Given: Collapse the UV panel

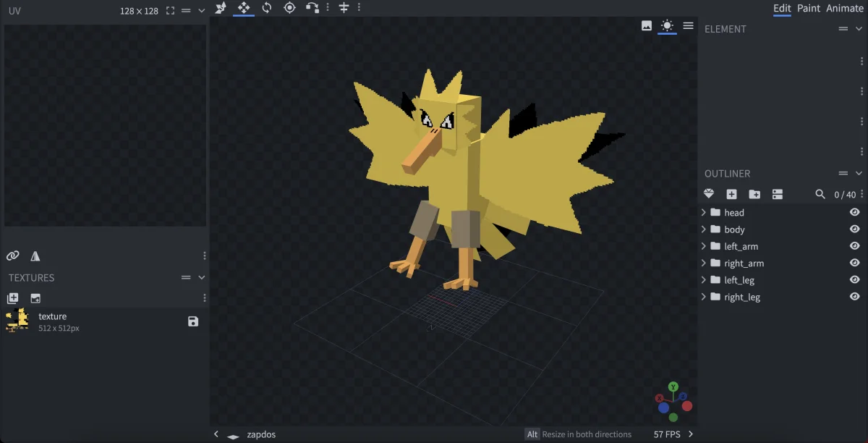Looking at the screenshot, I should click(202, 11).
